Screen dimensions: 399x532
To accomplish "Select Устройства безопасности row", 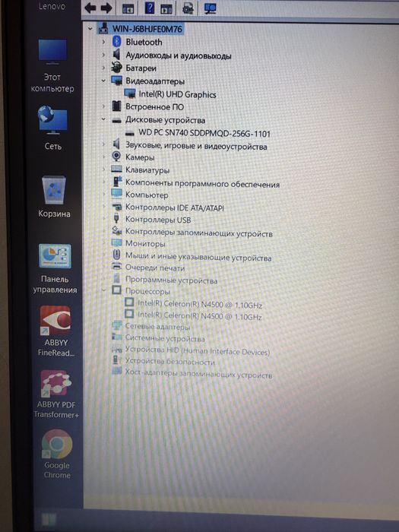I will [170, 362].
